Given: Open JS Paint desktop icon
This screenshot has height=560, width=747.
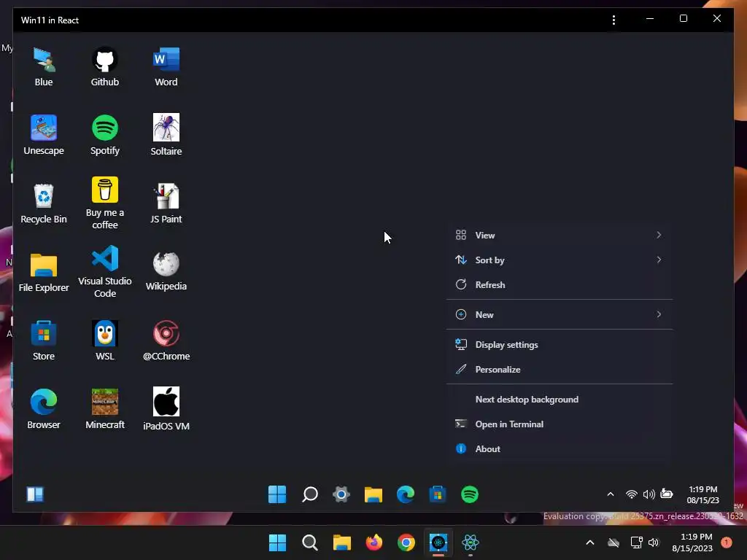Looking at the screenshot, I should pyautogui.click(x=166, y=203).
